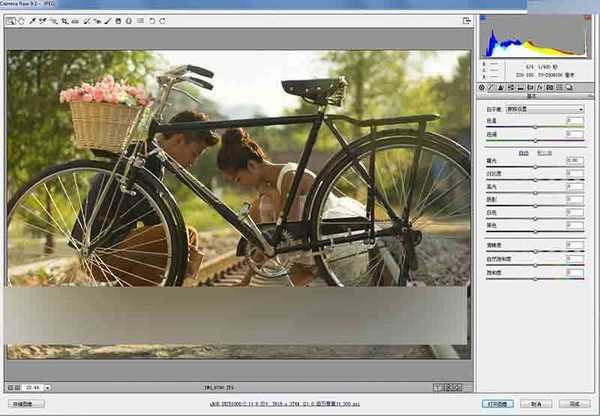Select the Hand tool

click(21, 20)
